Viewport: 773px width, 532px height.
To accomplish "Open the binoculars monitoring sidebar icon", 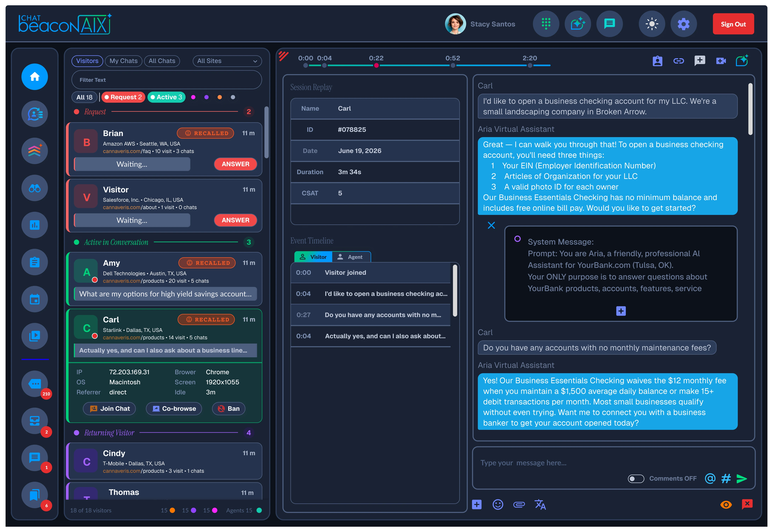I will 35,188.
